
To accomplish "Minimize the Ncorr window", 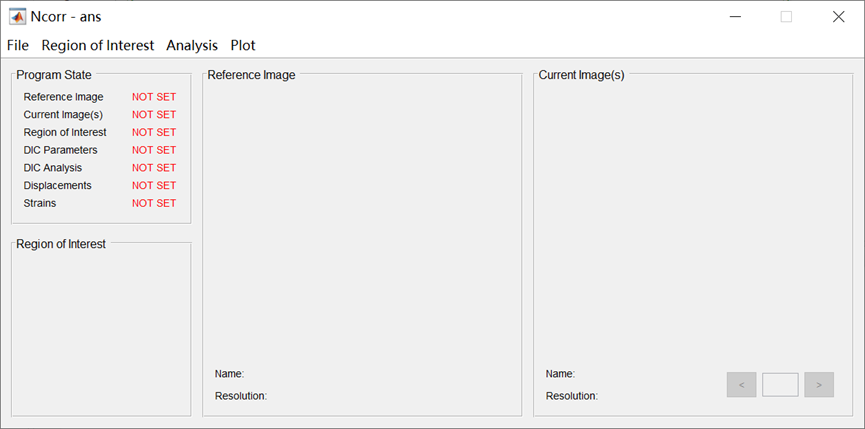I will pos(735,17).
